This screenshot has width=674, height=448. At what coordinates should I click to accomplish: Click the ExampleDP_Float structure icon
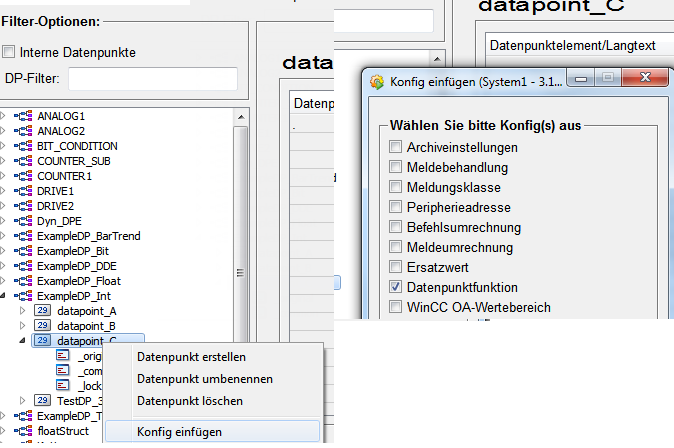pos(24,281)
